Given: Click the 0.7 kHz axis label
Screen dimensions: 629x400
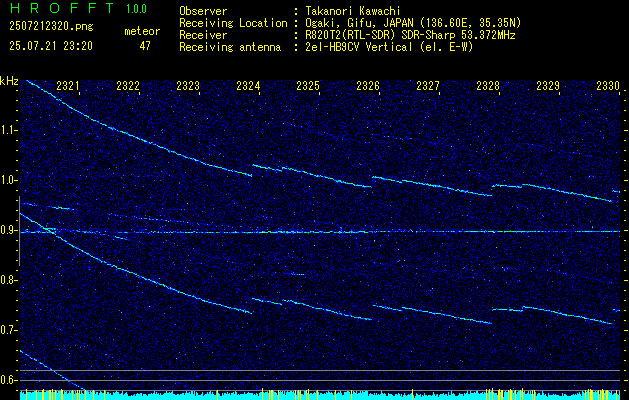Looking at the screenshot, I should [8, 330].
